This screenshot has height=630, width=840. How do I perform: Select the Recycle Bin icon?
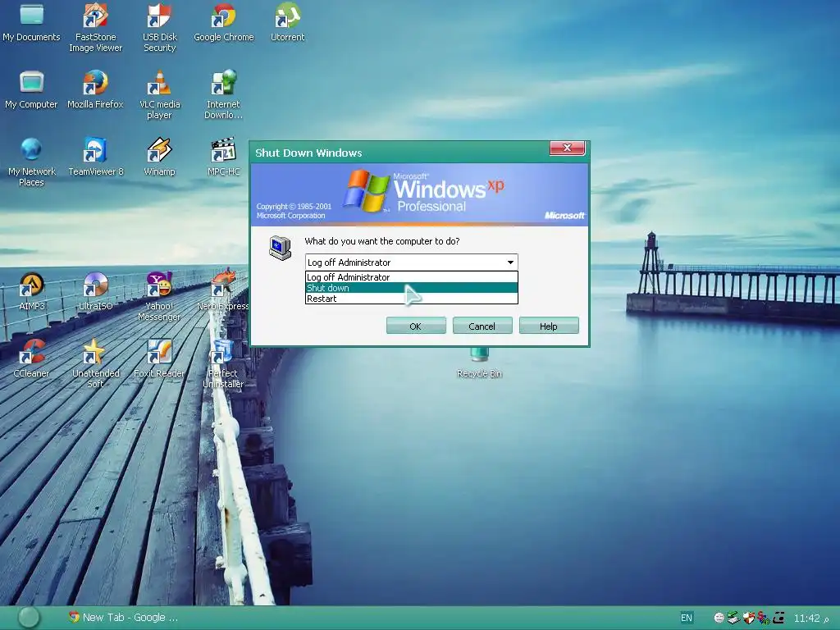tap(479, 363)
